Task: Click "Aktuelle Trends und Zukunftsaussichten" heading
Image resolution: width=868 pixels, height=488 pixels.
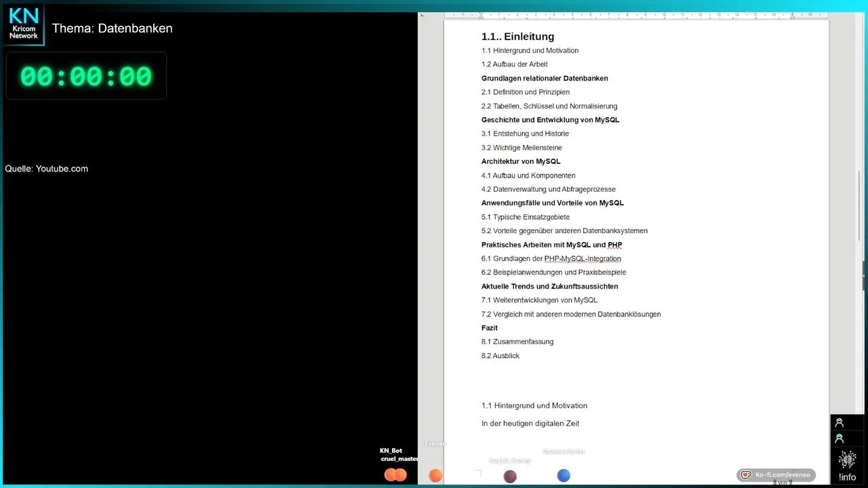Action: click(550, 287)
